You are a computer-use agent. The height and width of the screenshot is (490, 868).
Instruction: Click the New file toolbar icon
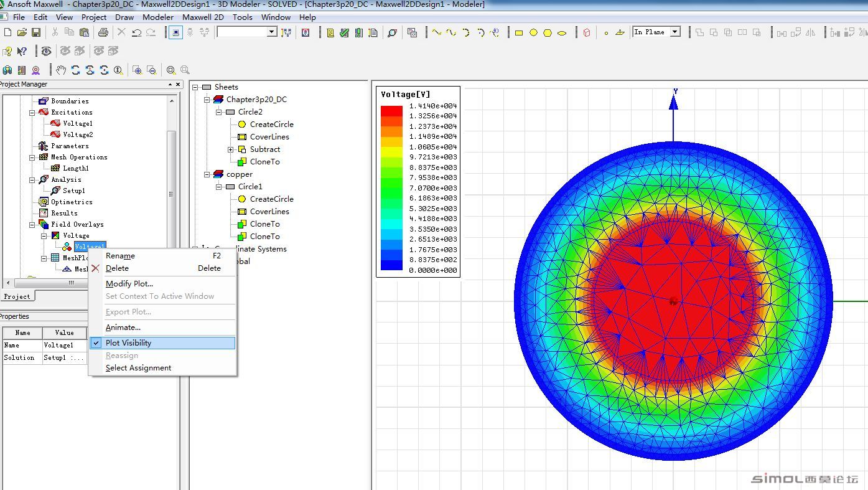click(x=7, y=32)
